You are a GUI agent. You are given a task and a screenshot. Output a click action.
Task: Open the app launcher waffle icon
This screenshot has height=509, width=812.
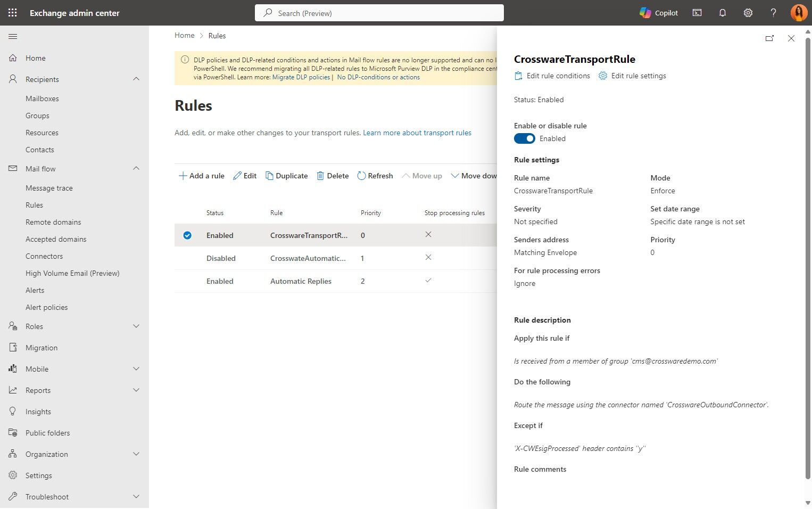click(13, 13)
